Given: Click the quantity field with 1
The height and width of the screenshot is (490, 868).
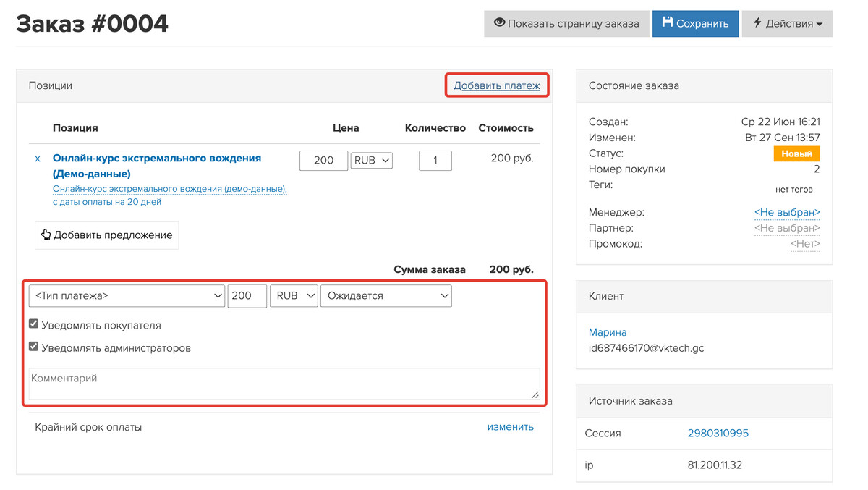Looking at the screenshot, I should [x=435, y=161].
